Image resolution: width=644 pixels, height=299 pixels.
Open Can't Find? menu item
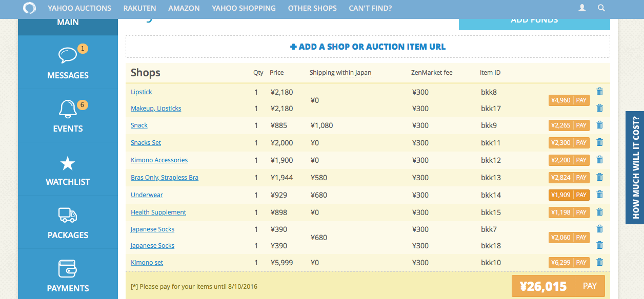click(x=370, y=8)
